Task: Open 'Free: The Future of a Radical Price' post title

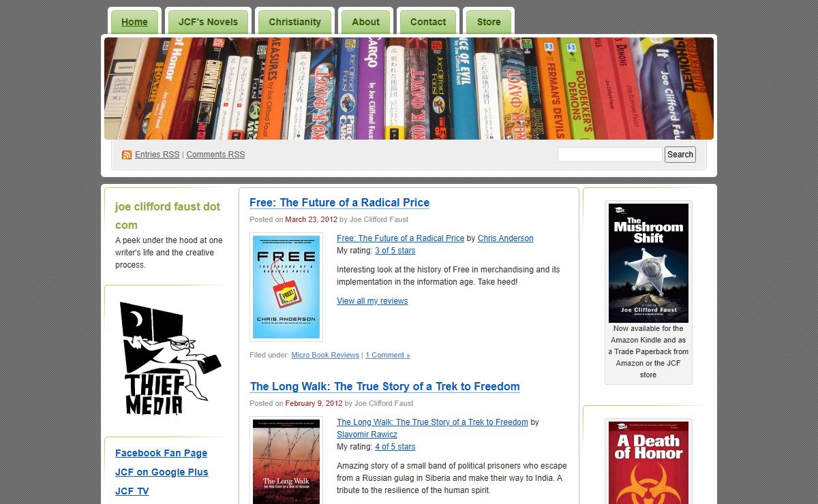Action: [339, 202]
